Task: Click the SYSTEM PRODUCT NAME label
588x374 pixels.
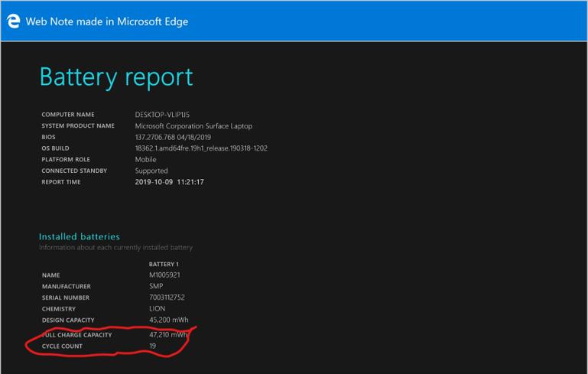Action: click(x=78, y=125)
